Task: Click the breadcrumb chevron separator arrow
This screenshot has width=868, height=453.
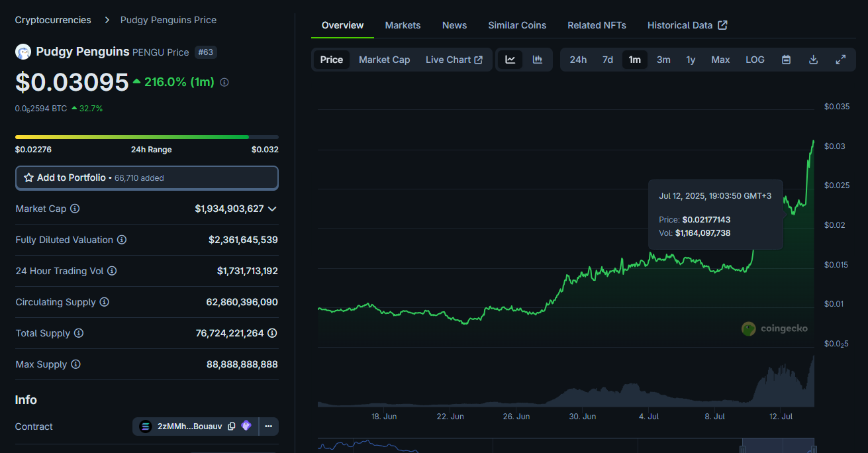Action: click(x=107, y=20)
